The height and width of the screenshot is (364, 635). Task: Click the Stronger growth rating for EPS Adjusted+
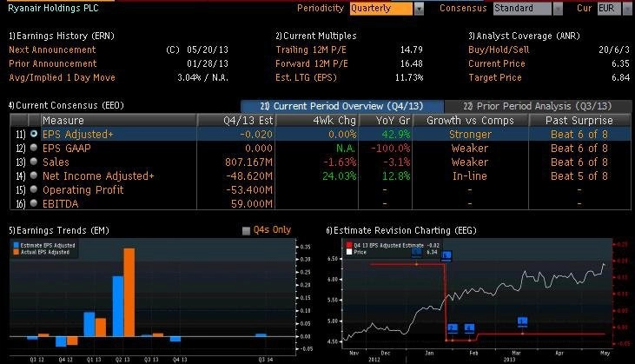click(x=470, y=134)
